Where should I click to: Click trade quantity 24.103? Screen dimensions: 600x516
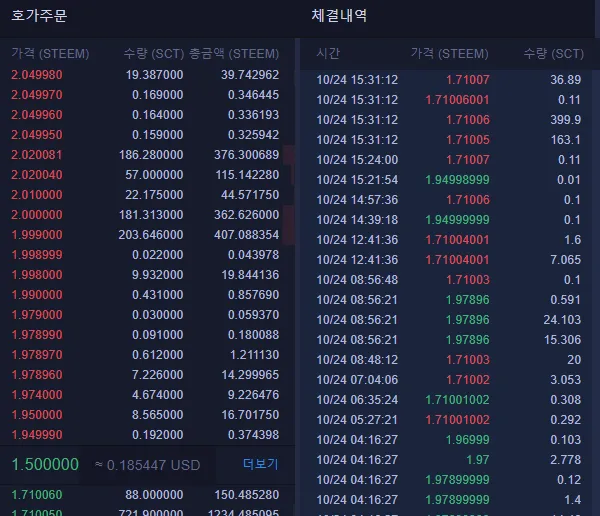coord(562,320)
